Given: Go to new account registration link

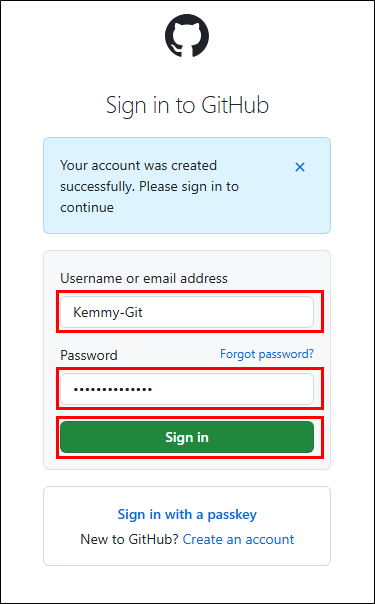Looking at the screenshot, I should coord(238,539).
